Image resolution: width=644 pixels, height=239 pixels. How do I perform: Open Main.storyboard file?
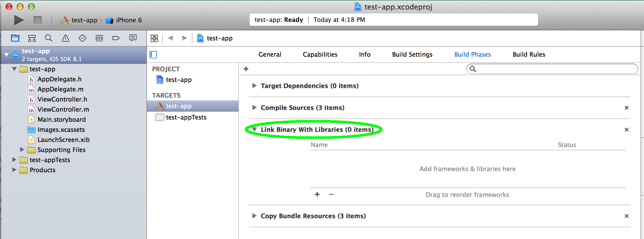click(57, 119)
